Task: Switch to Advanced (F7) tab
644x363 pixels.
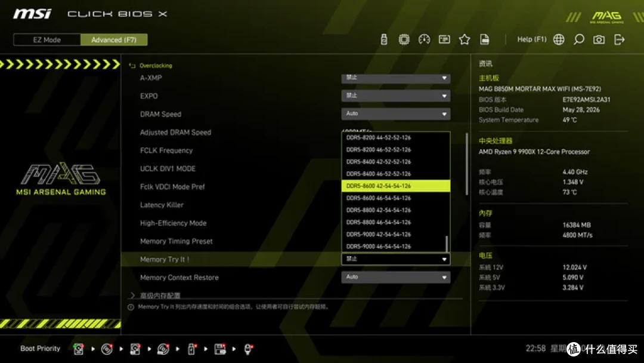Action: [x=114, y=40]
